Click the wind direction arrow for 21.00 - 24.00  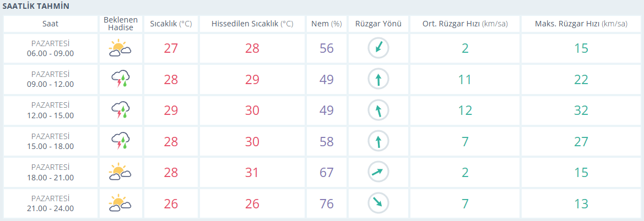click(378, 203)
